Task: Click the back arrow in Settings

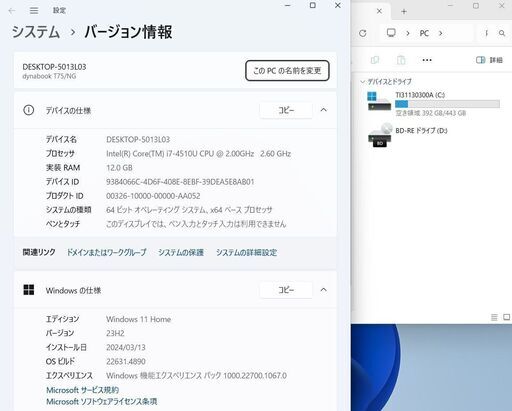Action: click(x=12, y=11)
